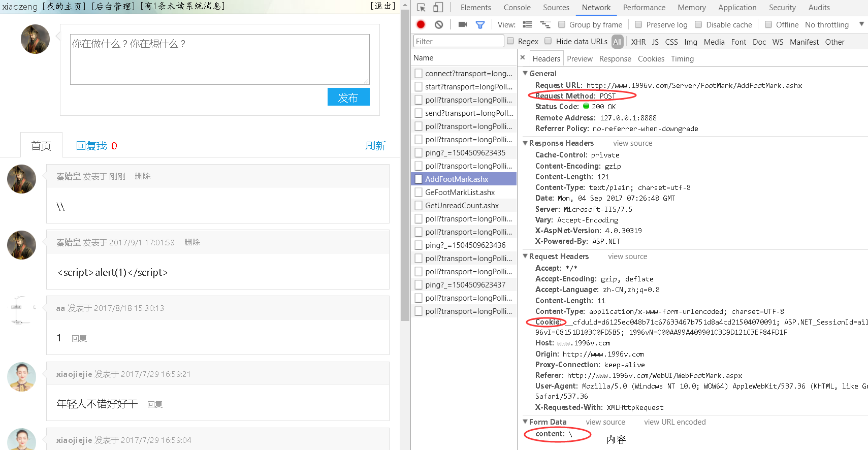The width and height of the screenshot is (868, 450).
Task: Click the blue 发布 publish button
Action: (348, 97)
